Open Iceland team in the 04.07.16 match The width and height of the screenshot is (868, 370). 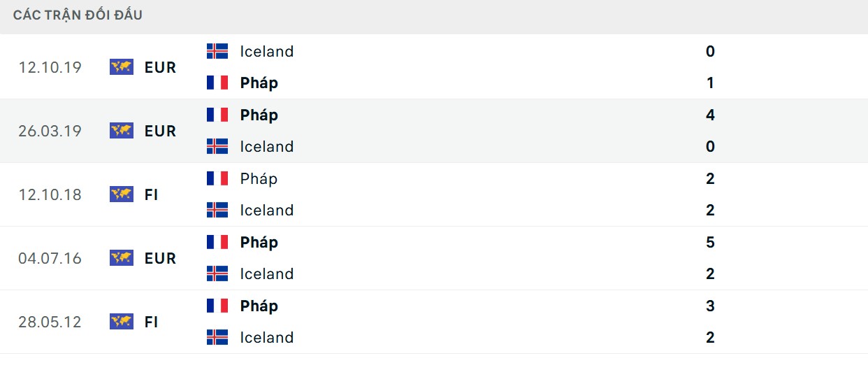point(266,273)
